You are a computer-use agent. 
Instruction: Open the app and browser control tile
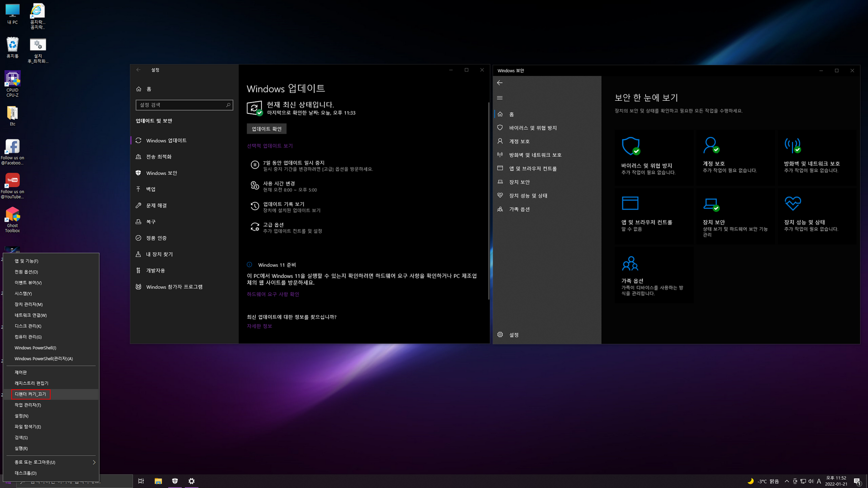point(654,216)
